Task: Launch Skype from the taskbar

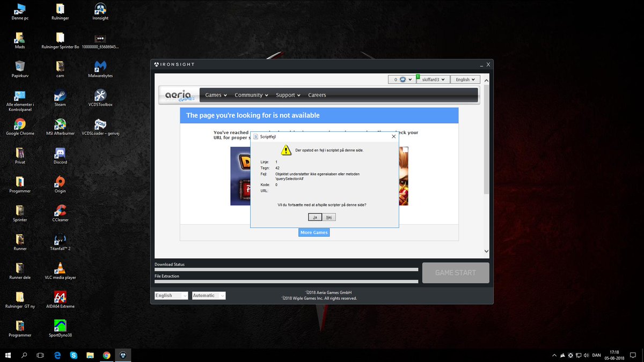Action: coord(74,355)
